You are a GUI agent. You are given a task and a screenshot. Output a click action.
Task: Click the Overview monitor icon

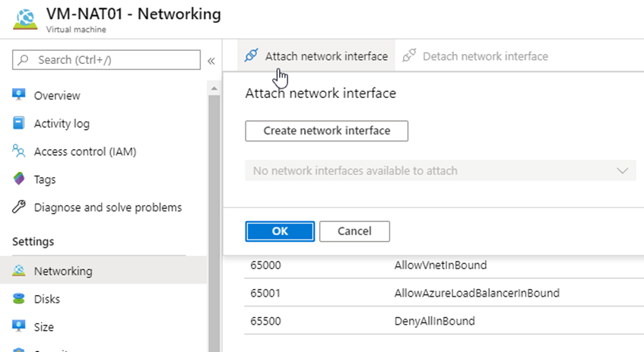pos(19,95)
